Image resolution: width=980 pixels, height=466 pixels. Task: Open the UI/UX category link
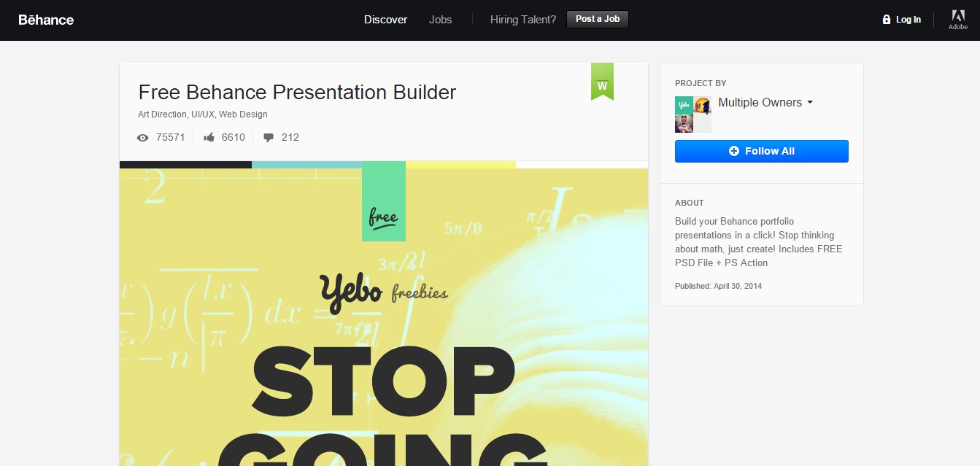[x=203, y=114]
